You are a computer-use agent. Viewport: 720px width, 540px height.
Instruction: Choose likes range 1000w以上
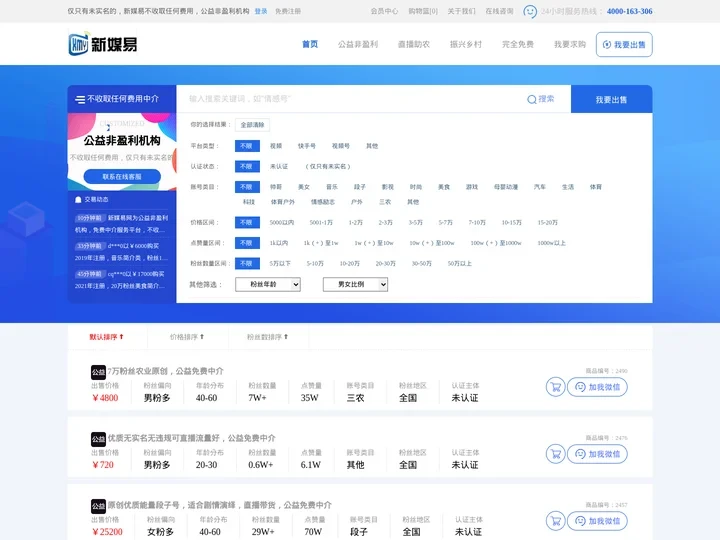click(551, 243)
